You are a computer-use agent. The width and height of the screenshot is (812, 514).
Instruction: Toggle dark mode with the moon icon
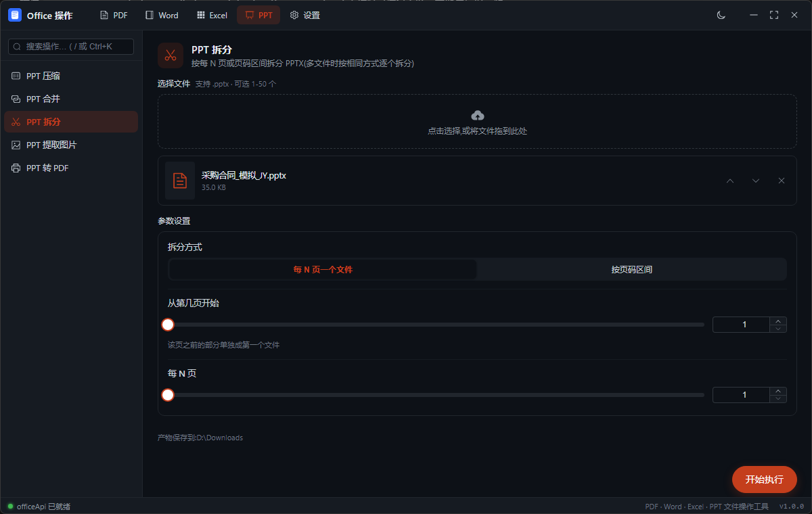(x=721, y=15)
